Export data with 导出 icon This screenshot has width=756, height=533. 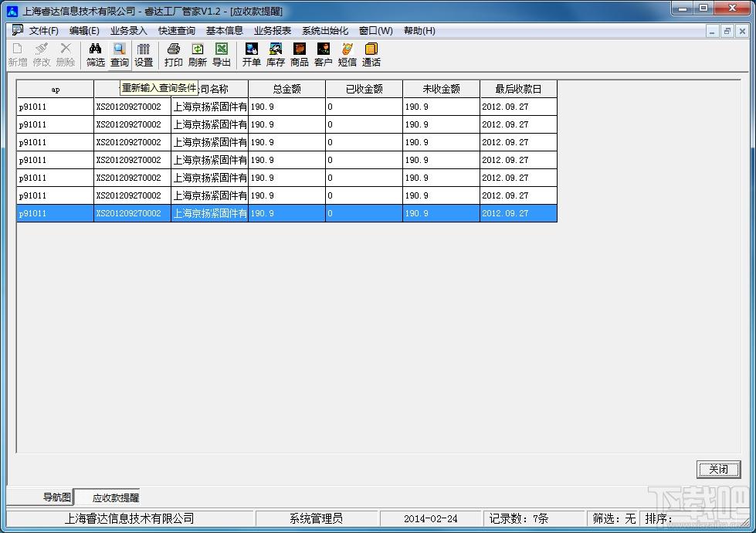(x=222, y=55)
